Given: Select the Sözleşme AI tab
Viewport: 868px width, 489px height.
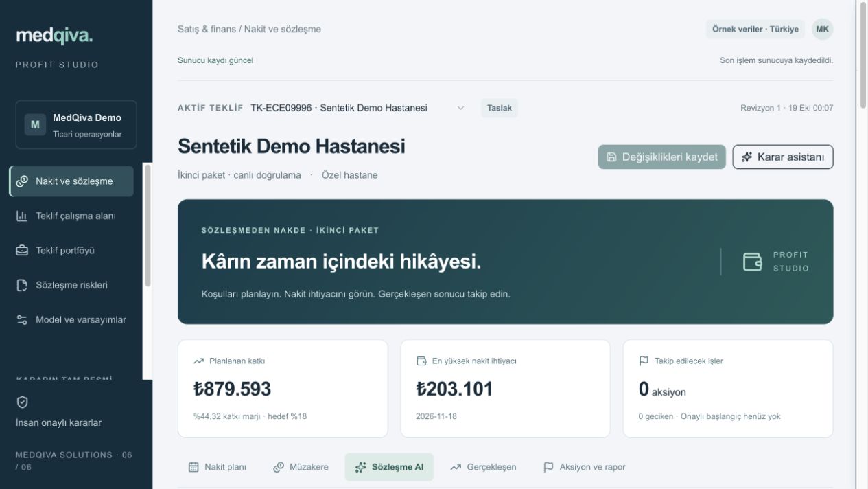Looking at the screenshot, I should coord(389,467).
